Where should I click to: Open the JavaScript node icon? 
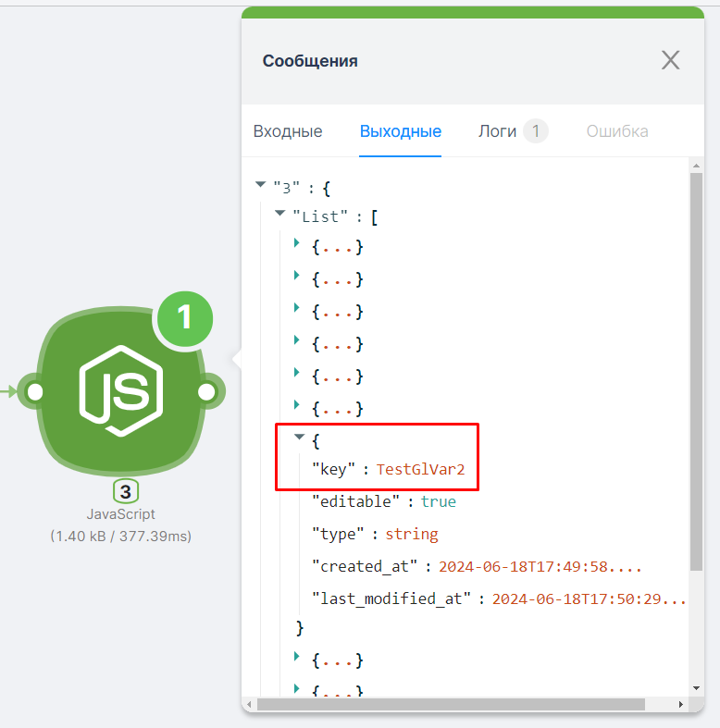[x=121, y=391]
